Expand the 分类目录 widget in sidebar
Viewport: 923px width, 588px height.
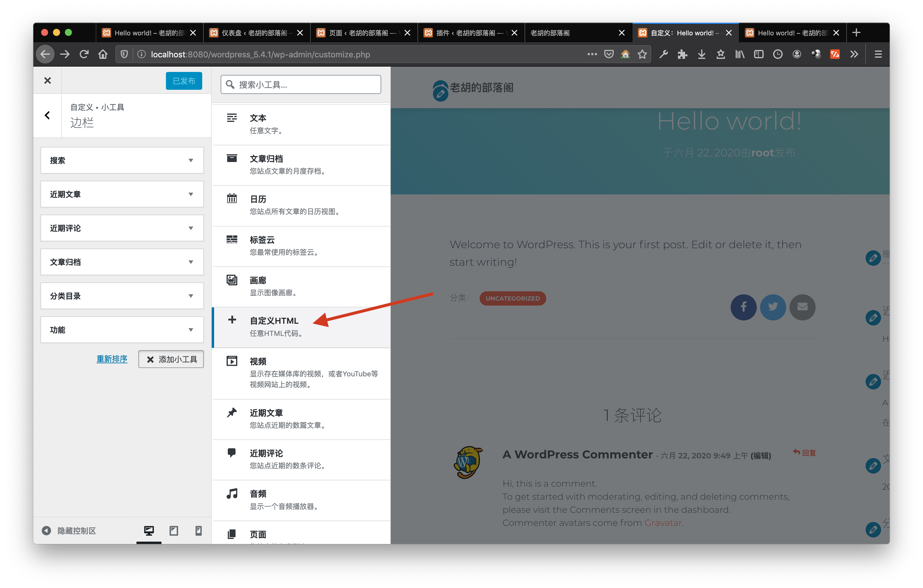coord(122,296)
